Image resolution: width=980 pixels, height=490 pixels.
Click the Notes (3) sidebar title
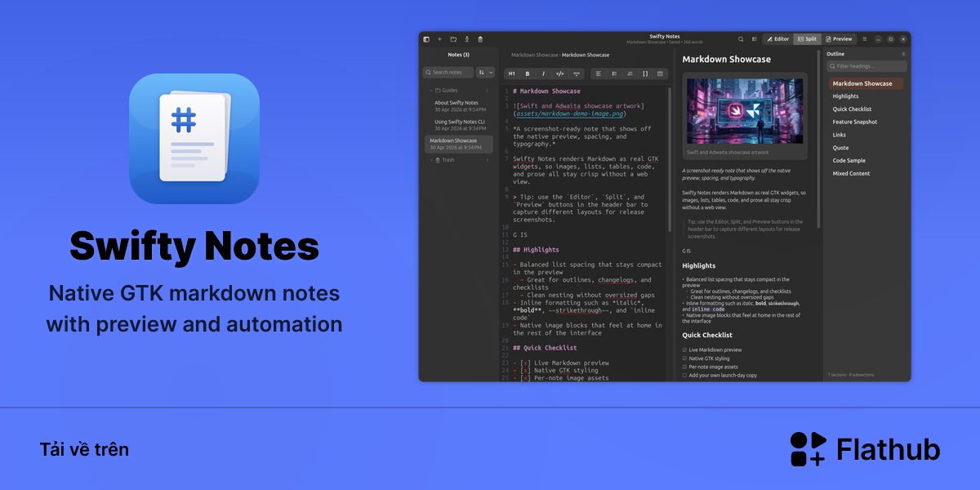pos(458,55)
